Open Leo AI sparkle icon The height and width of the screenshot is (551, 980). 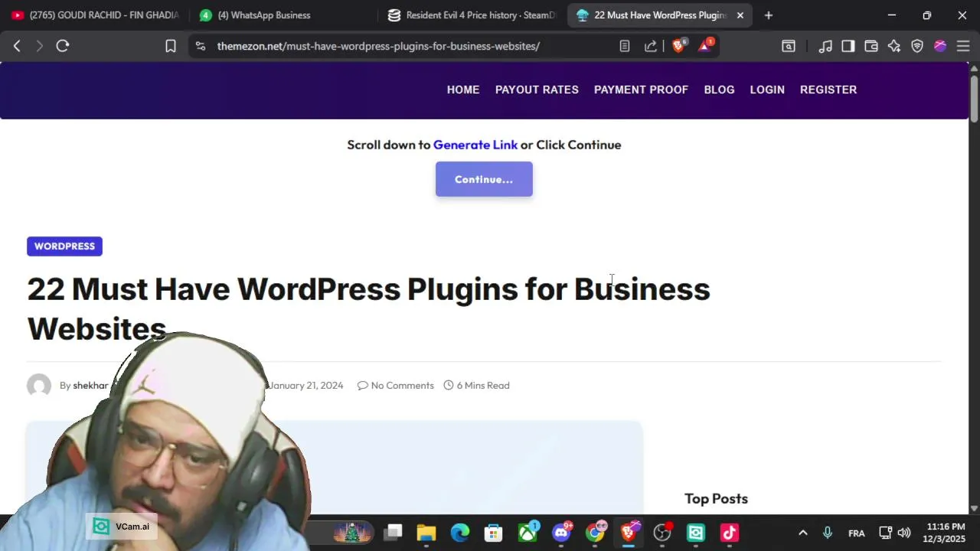(894, 46)
